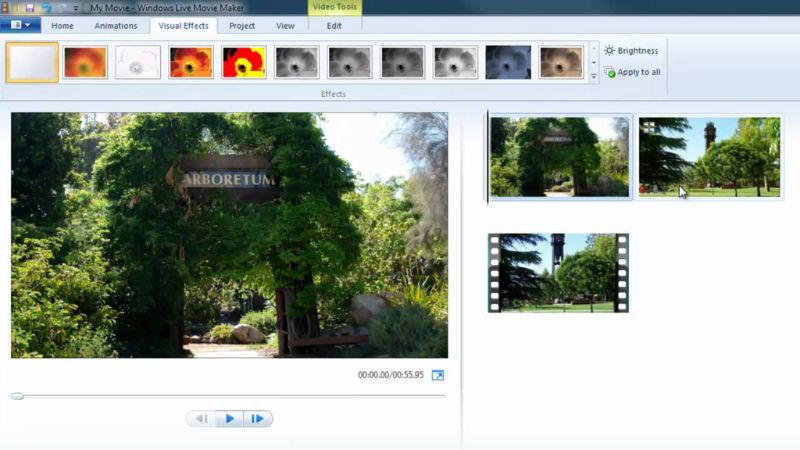
Task: Open the View ribbon tab
Action: [x=285, y=26]
